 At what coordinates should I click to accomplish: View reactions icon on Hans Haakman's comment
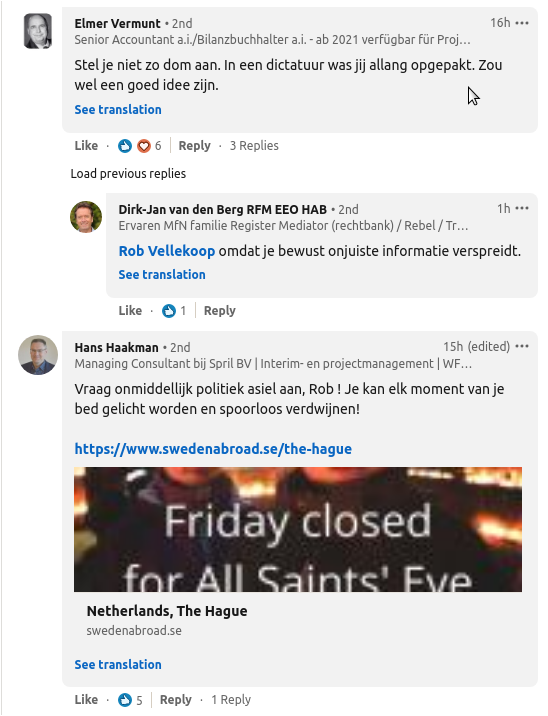125,700
